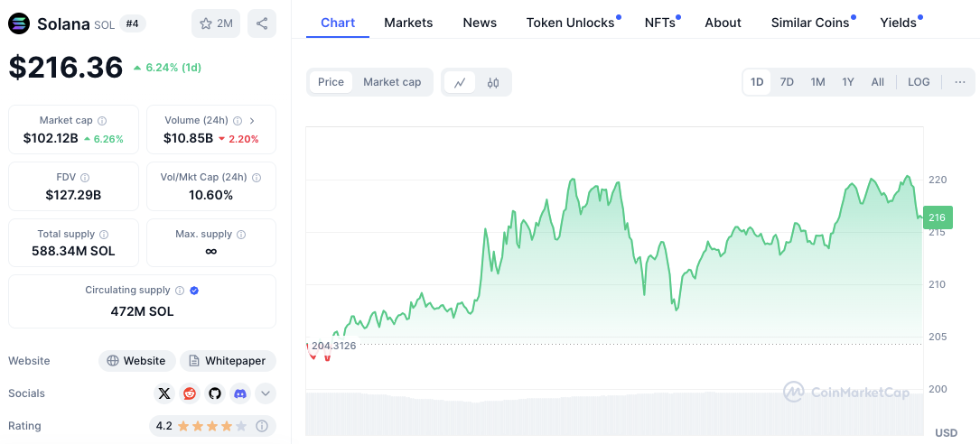
Task: Click the Solana logo icon
Action: click(18, 23)
